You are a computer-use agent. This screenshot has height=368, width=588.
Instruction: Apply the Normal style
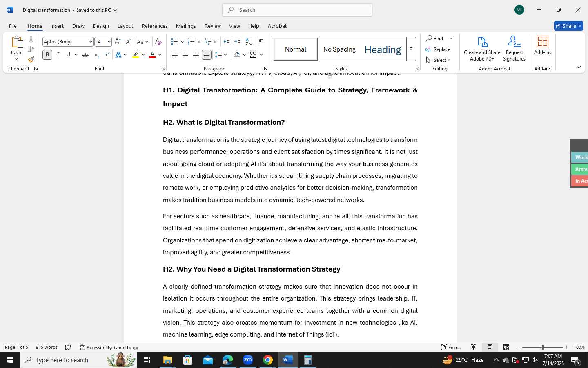point(296,49)
